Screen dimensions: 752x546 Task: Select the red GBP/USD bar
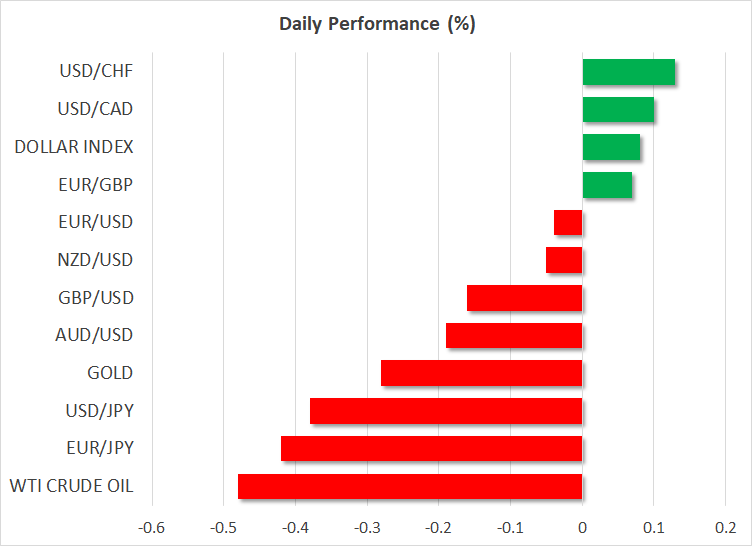click(x=524, y=298)
